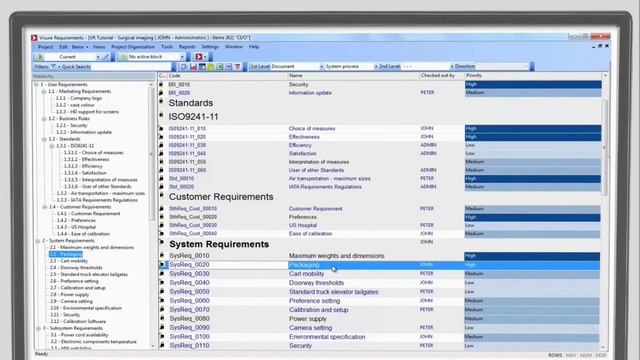Click the High priority cell of BR_0010
The height and width of the screenshot is (360, 640).
(533, 84)
